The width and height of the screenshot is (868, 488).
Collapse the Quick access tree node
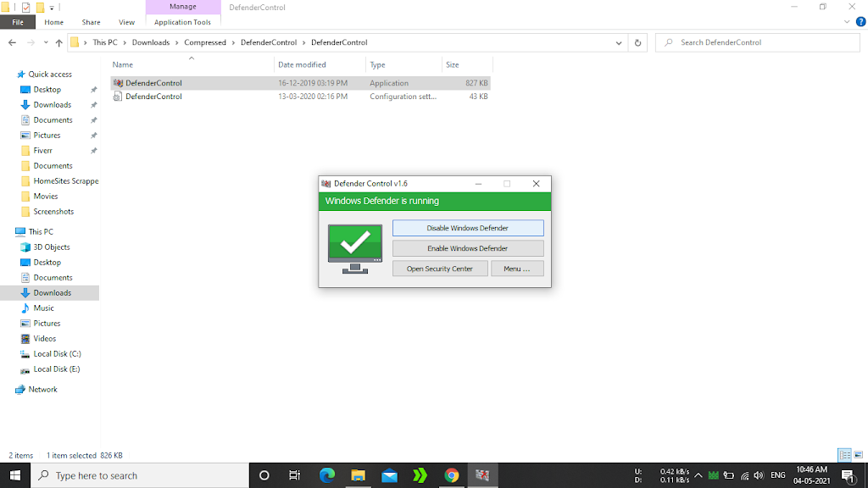tap(9, 75)
